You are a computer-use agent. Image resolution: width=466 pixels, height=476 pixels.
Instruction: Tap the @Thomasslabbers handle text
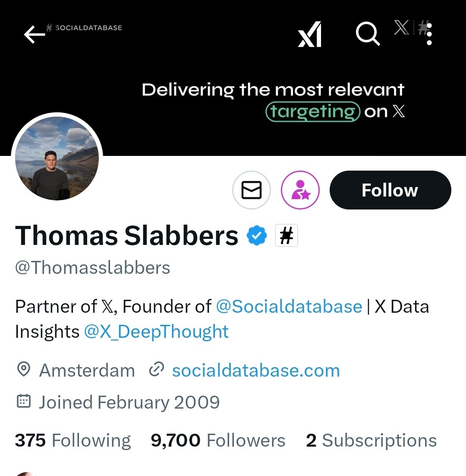(93, 268)
